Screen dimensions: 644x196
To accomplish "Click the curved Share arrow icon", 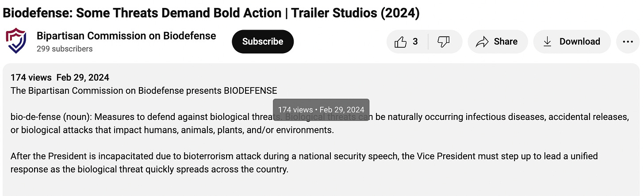I will point(481,42).
